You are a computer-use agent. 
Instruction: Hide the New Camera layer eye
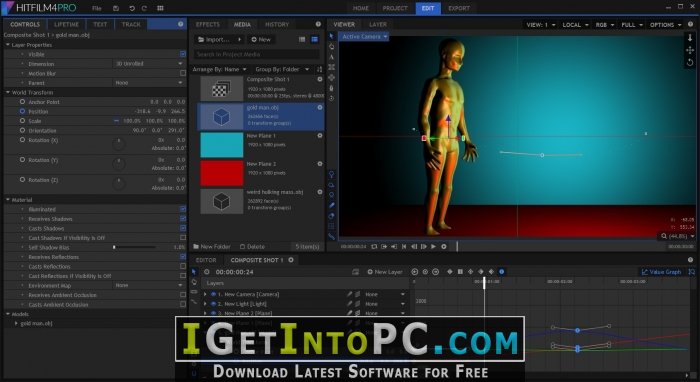213,294
